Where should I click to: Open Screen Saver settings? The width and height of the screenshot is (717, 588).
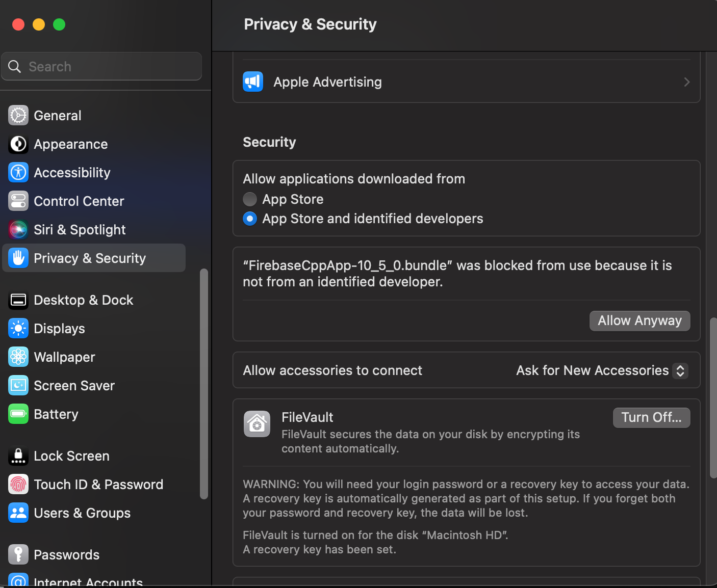click(x=94, y=386)
